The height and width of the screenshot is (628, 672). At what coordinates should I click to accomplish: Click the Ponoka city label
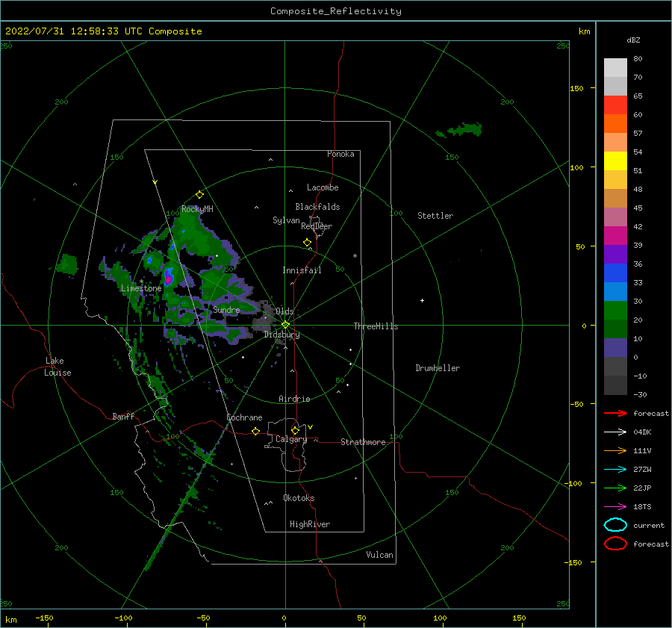point(340,154)
